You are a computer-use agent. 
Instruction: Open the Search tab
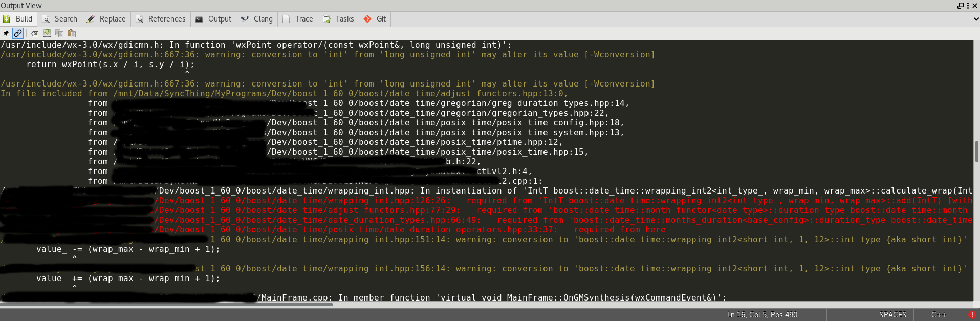(x=60, y=19)
